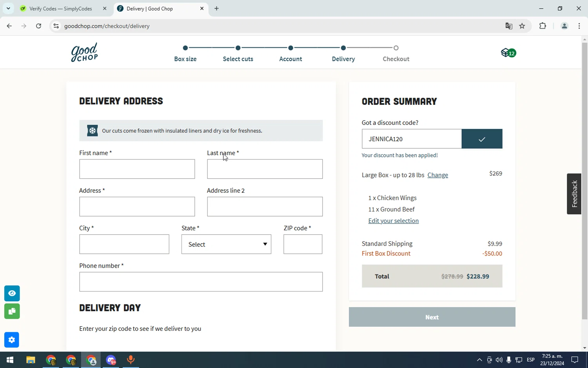Click the Checkout step label
Viewport: 588px width, 368px height.
click(x=396, y=59)
